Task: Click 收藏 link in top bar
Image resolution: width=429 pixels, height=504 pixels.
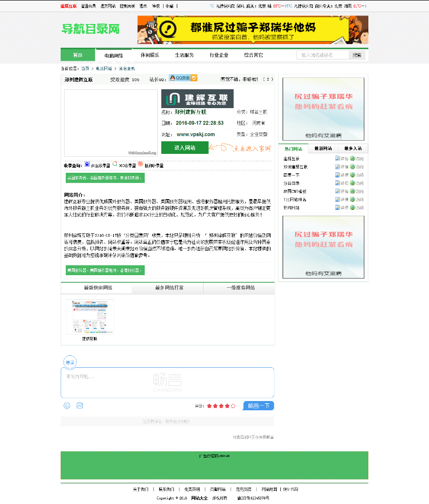Action: coord(170,6)
